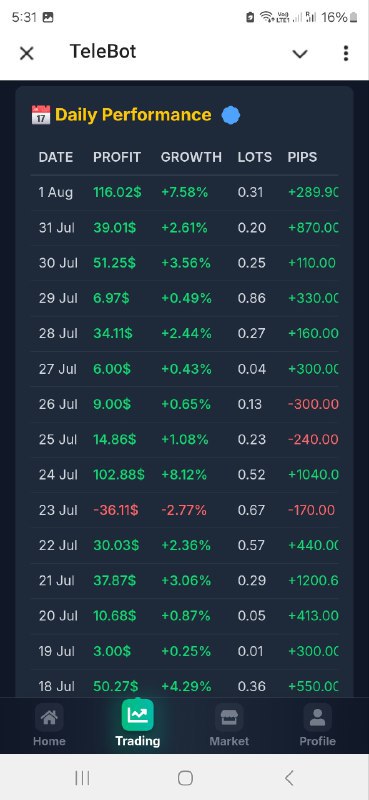The height and width of the screenshot is (800, 369).
Task: Tap the Android back arrow
Action: click(289, 778)
